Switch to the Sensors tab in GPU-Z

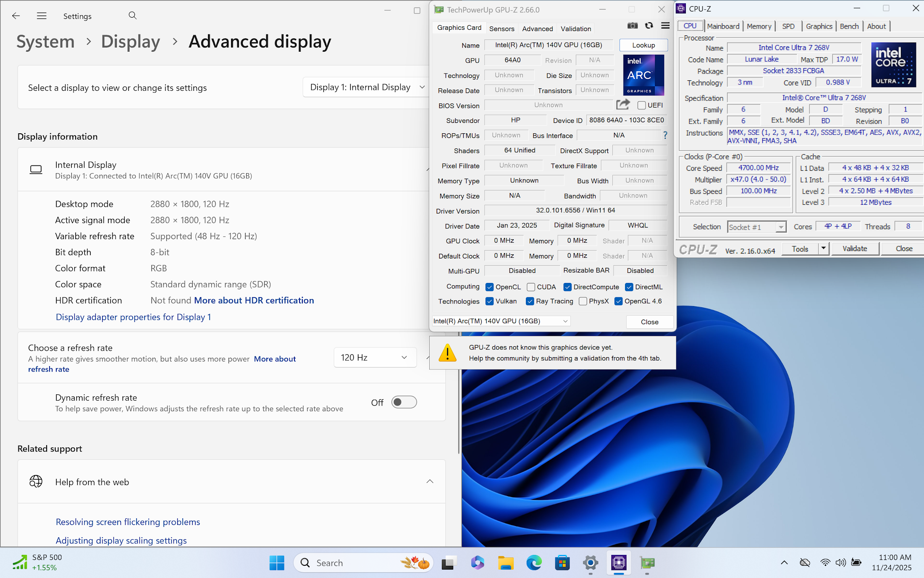click(501, 29)
